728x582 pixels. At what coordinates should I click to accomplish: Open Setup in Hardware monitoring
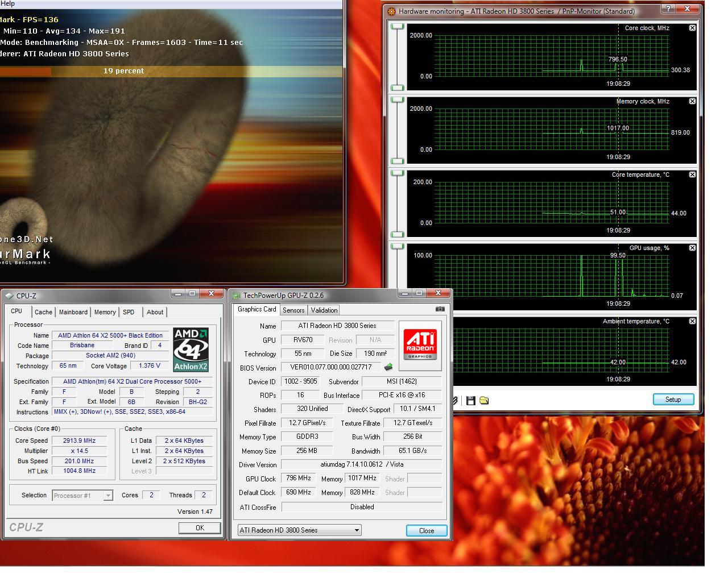tap(673, 400)
